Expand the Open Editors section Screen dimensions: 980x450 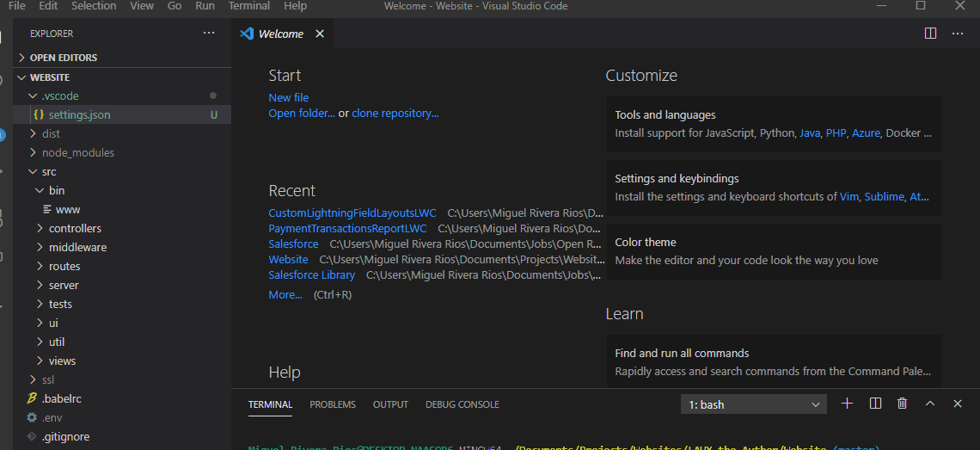(63, 58)
